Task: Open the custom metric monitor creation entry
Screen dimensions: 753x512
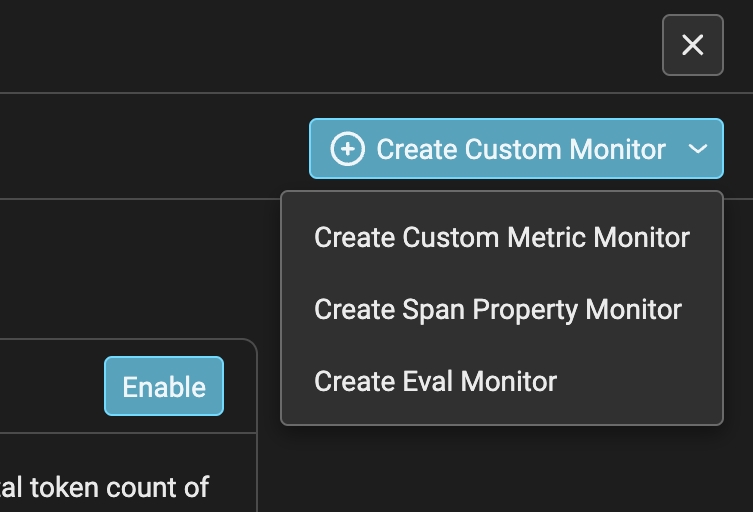Action: (501, 238)
